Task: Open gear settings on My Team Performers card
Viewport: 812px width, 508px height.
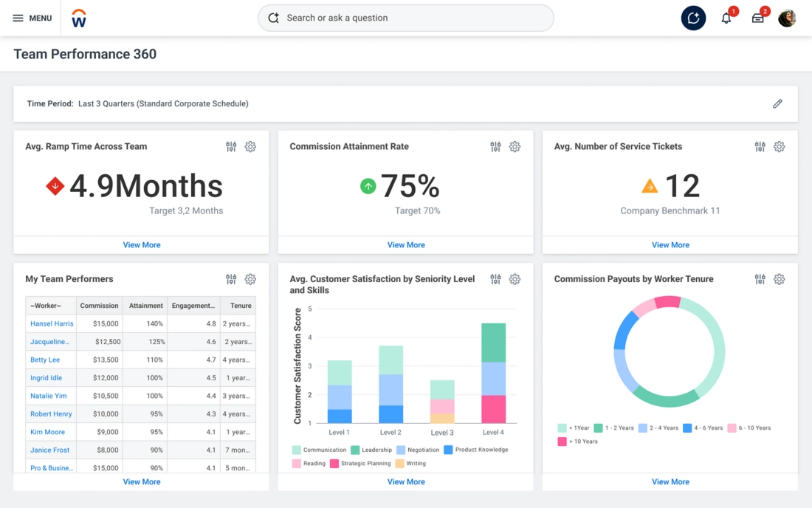Action: (250, 279)
